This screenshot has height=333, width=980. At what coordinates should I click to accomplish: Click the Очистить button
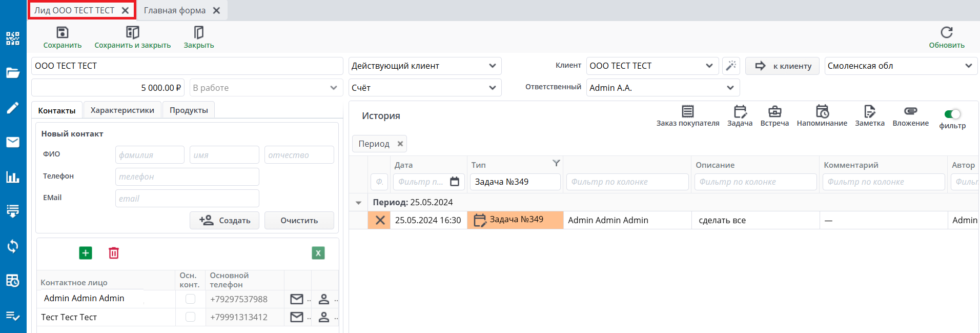[x=299, y=220]
